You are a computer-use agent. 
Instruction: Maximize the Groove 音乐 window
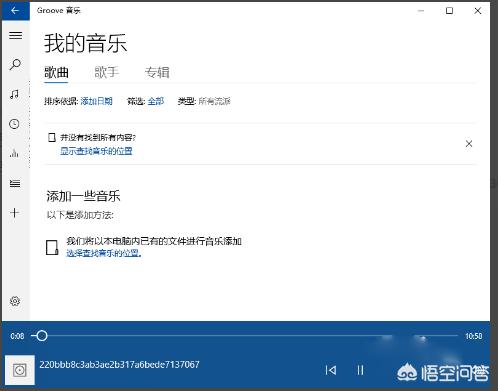[449, 11]
